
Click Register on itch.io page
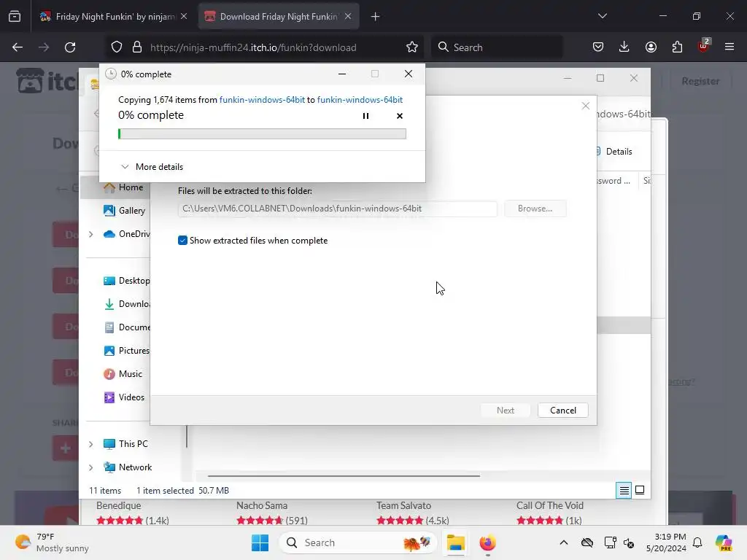tap(700, 81)
